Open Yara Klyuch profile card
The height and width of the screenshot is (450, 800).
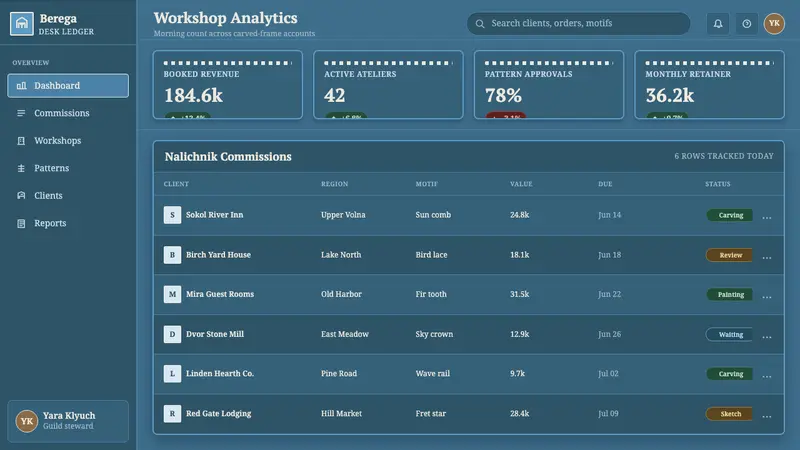tap(68, 421)
